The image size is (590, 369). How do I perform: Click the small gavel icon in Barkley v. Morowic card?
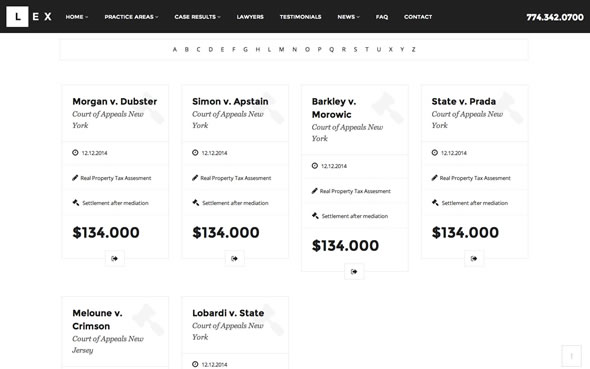[x=315, y=216]
